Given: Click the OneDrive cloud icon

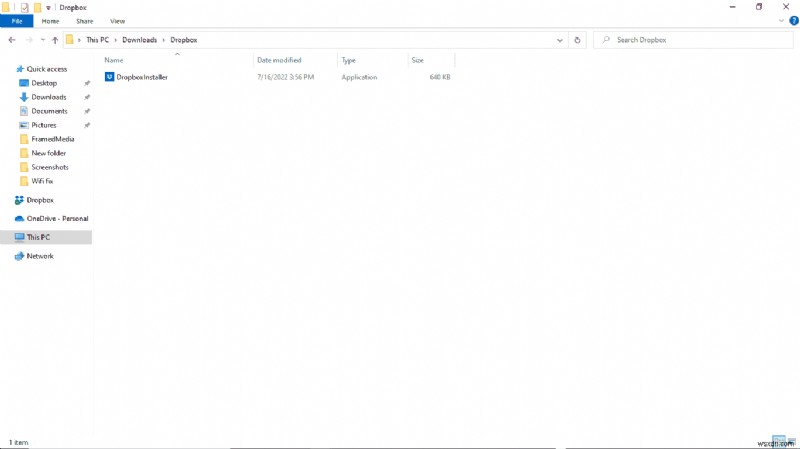Looking at the screenshot, I should 19,218.
